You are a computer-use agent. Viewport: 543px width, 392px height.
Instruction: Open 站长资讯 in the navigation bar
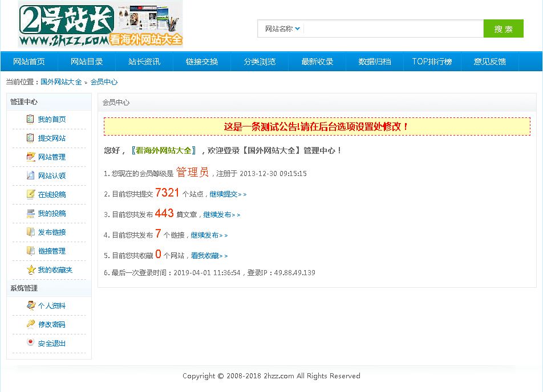click(x=144, y=62)
